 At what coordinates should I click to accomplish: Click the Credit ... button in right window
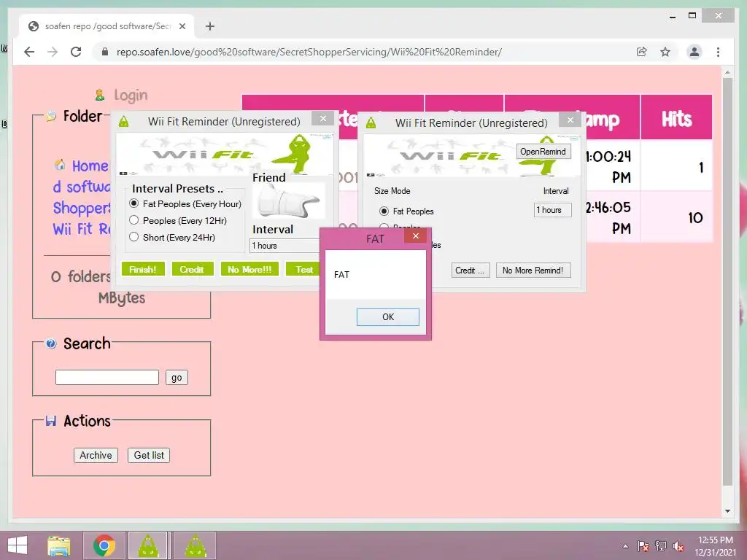coord(470,271)
